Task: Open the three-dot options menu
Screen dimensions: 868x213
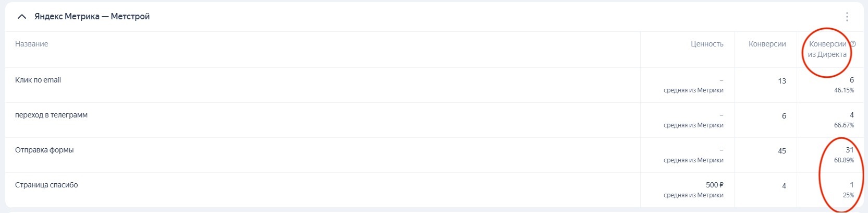Action: [x=847, y=17]
